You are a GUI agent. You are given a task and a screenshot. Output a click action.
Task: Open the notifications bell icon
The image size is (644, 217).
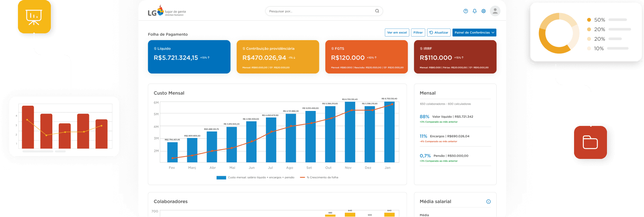[475, 11]
